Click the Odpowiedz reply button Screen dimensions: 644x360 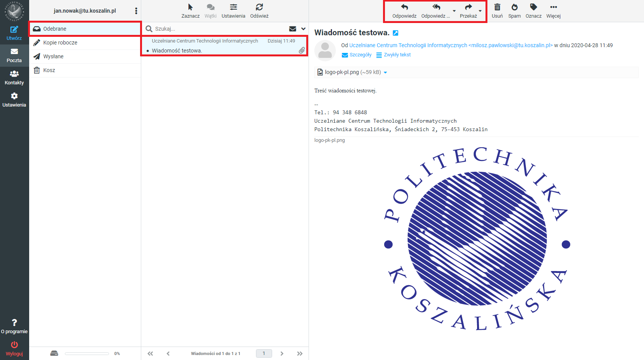pyautogui.click(x=404, y=11)
